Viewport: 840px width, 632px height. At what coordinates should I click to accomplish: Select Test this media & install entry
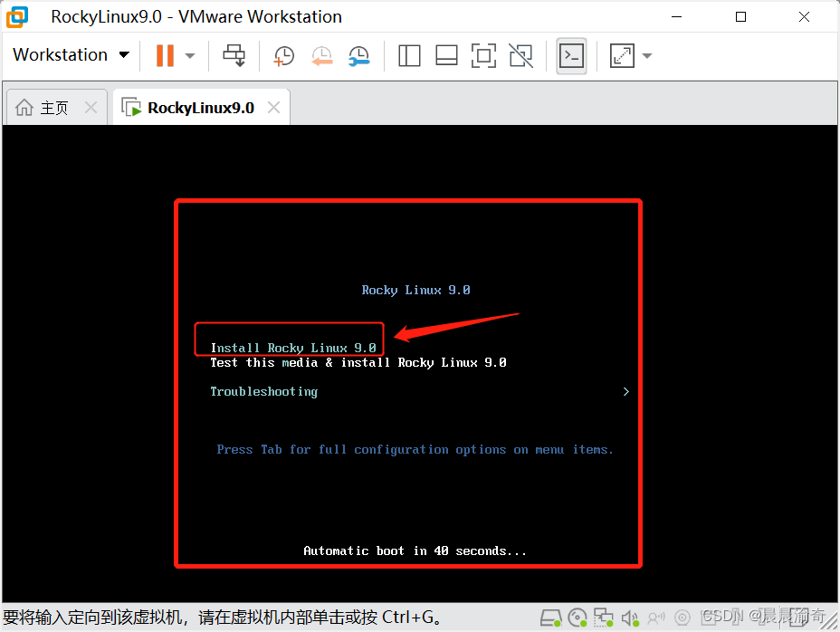click(x=358, y=362)
